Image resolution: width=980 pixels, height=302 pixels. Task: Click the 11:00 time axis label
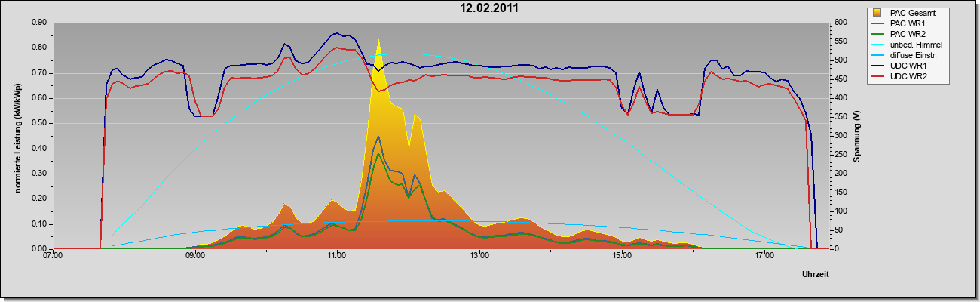[x=337, y=257]
